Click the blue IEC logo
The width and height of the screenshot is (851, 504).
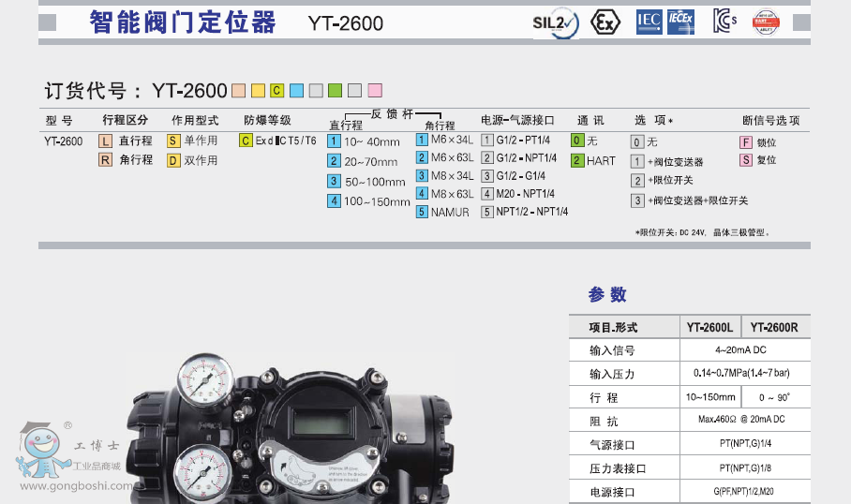pyautogui.click(x=649, y=22)
